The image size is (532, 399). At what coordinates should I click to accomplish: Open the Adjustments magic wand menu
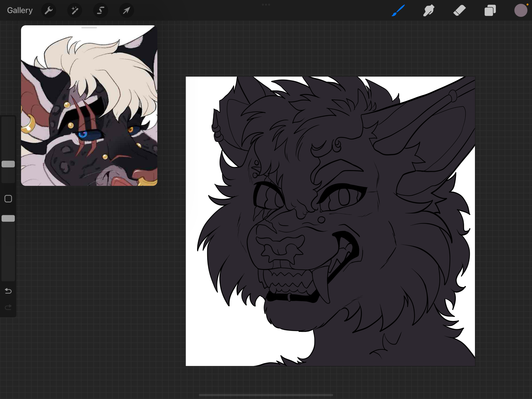coord(75,10)
